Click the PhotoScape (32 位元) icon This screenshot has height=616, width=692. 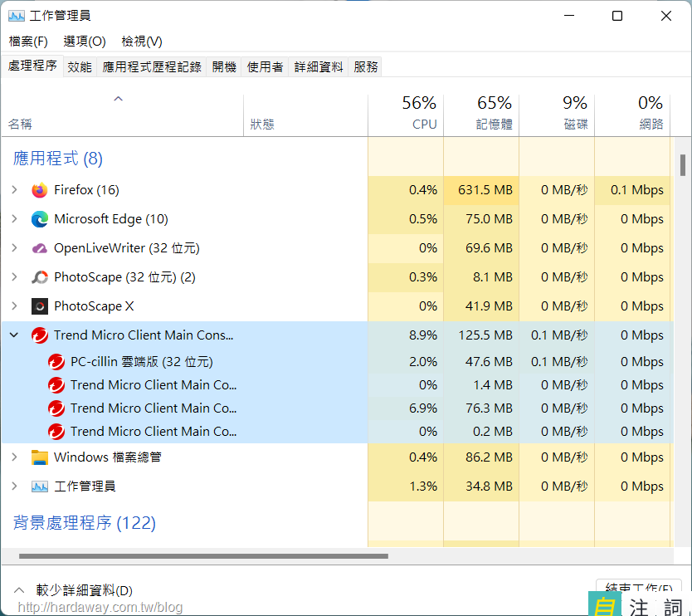pos(39,277)
